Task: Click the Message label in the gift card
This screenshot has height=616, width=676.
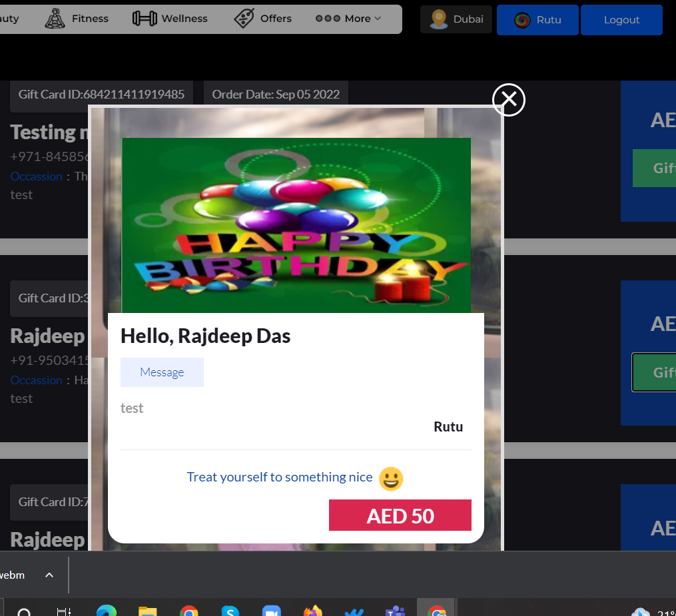Action: tap(162, 372)
